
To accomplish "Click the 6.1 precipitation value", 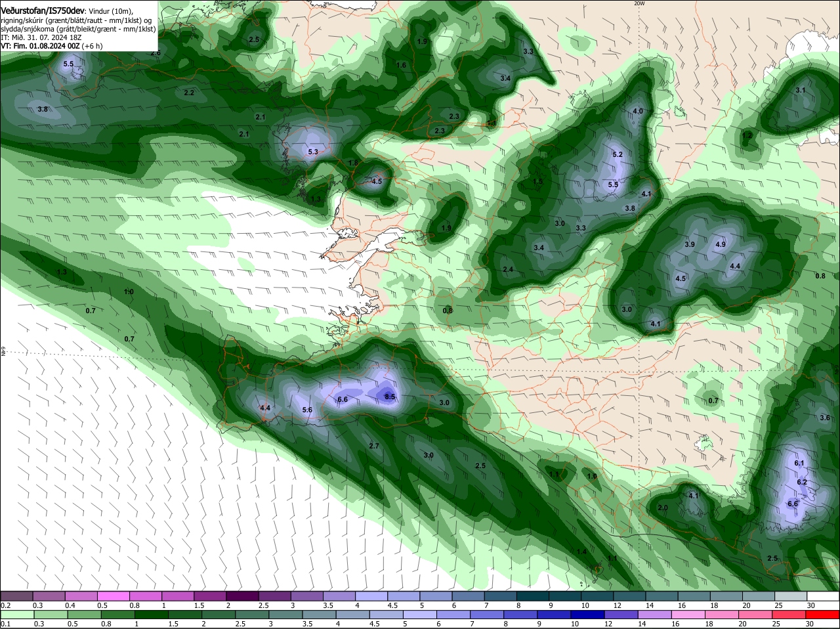I will point(799,463).
